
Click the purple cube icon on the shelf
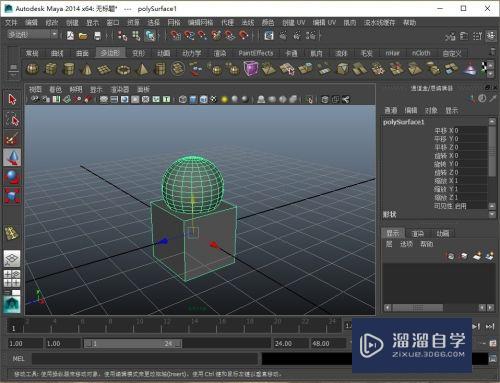point(251,69)
